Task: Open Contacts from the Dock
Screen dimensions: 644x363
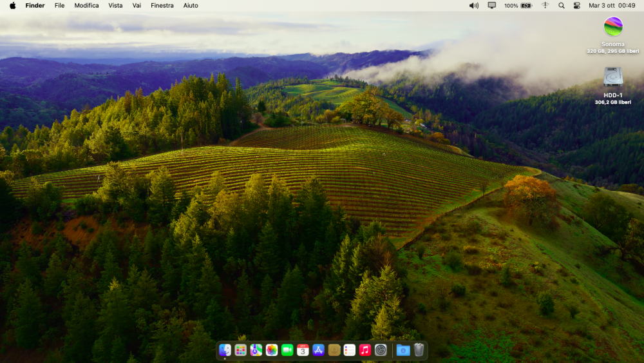Action: [x=334, y=350]
